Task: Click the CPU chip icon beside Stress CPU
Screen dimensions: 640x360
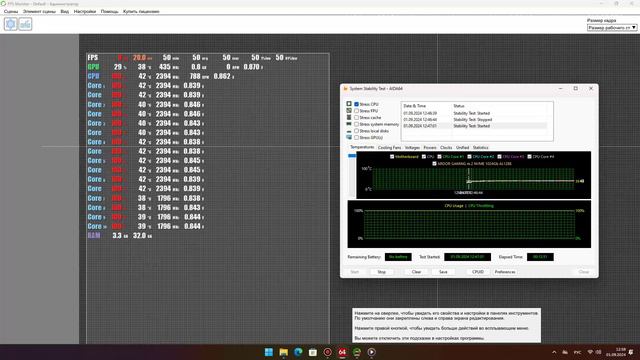Action: pos(349,104)
